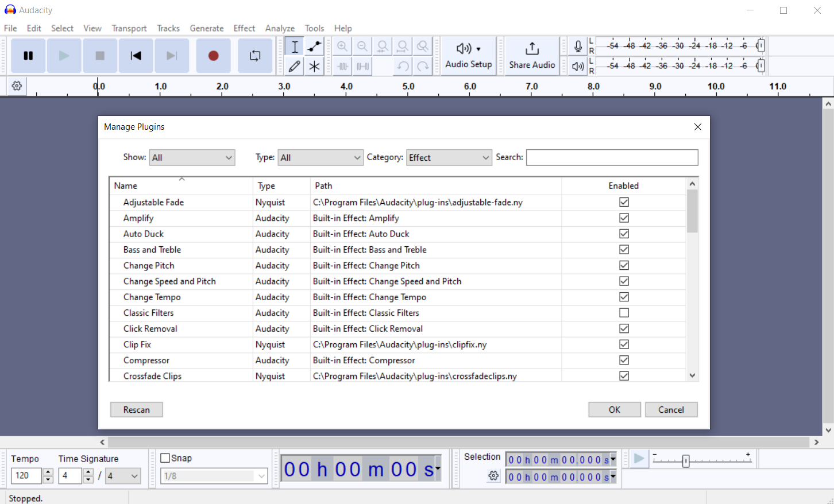834x504 pixels.
Task: Open time signature denominator dropdown
Action: (x=123, y=476)
